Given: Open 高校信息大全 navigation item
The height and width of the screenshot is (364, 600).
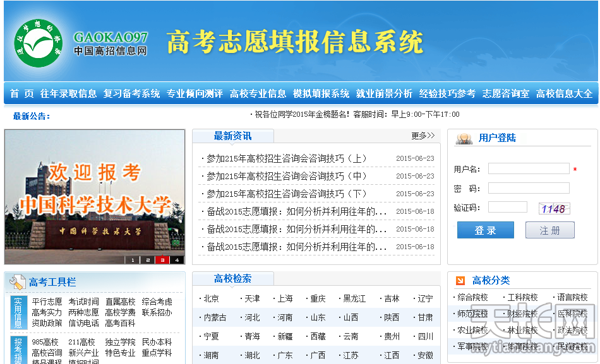Looking at the screenshot, I should pos(564,93).
